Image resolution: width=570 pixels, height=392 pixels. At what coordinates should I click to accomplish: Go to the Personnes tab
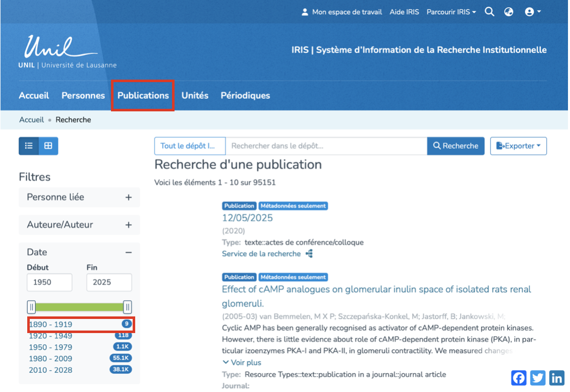pos(83,95)
